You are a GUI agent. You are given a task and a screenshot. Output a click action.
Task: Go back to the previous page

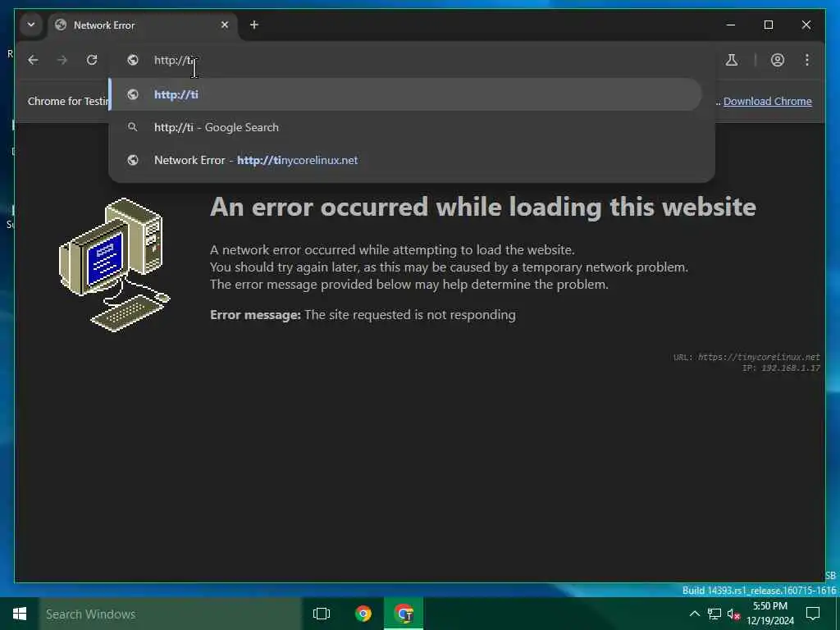(x=33, y=60)
